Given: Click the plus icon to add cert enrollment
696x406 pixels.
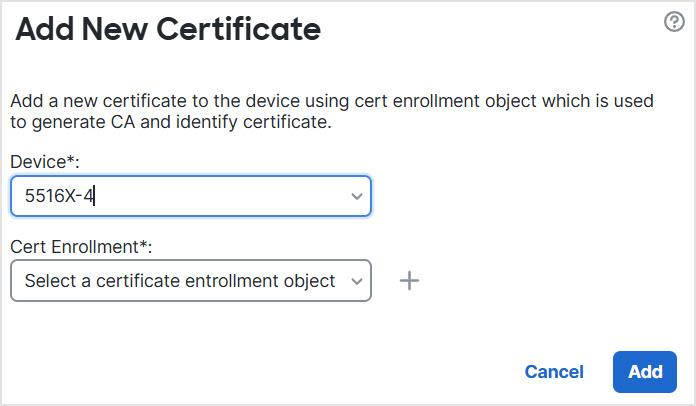Looking at the screenshot, I should coord(409,281).
